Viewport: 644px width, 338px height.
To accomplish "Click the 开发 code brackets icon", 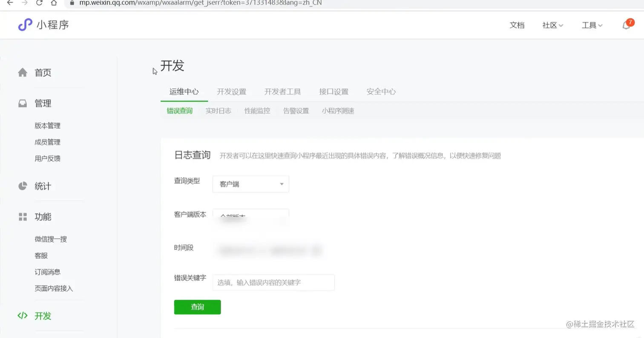I will point(23,316).
